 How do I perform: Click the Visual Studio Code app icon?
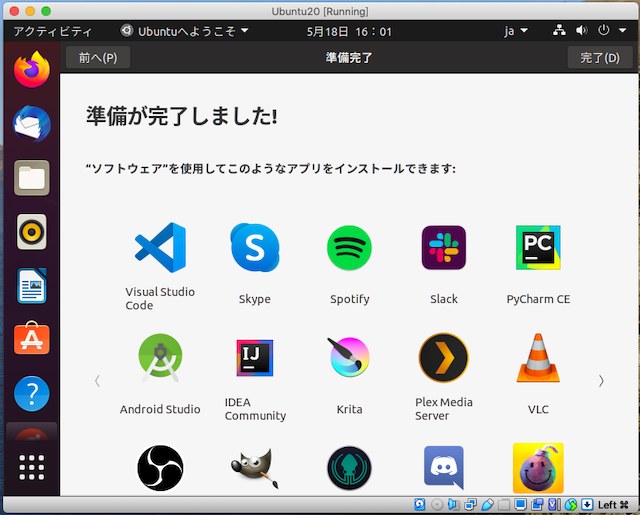[x=160, y=247]
